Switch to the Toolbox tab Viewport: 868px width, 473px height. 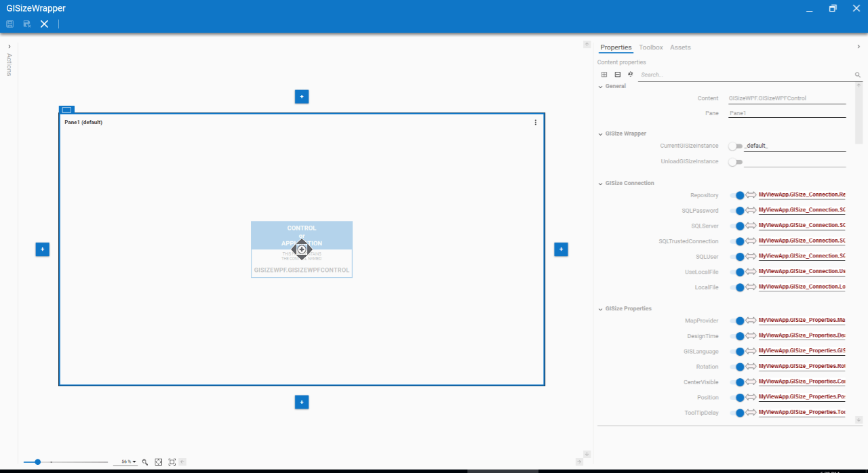(x=650, y=47)
